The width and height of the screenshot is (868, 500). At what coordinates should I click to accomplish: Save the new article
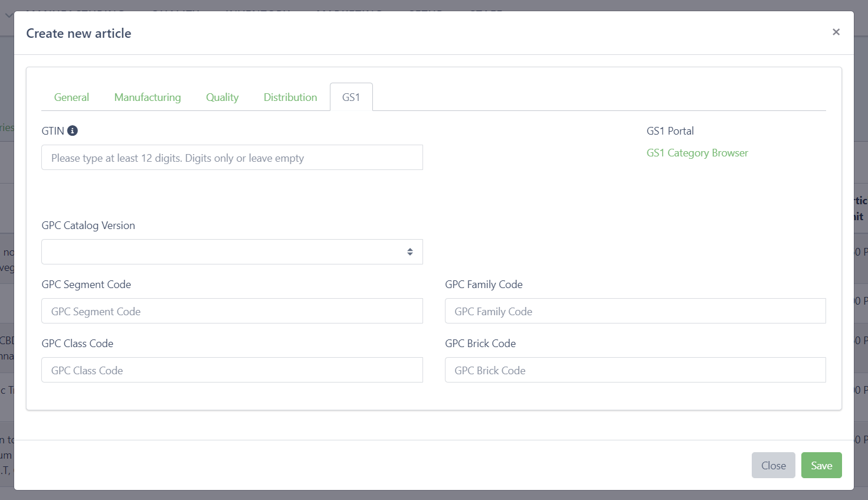point(821,465)
